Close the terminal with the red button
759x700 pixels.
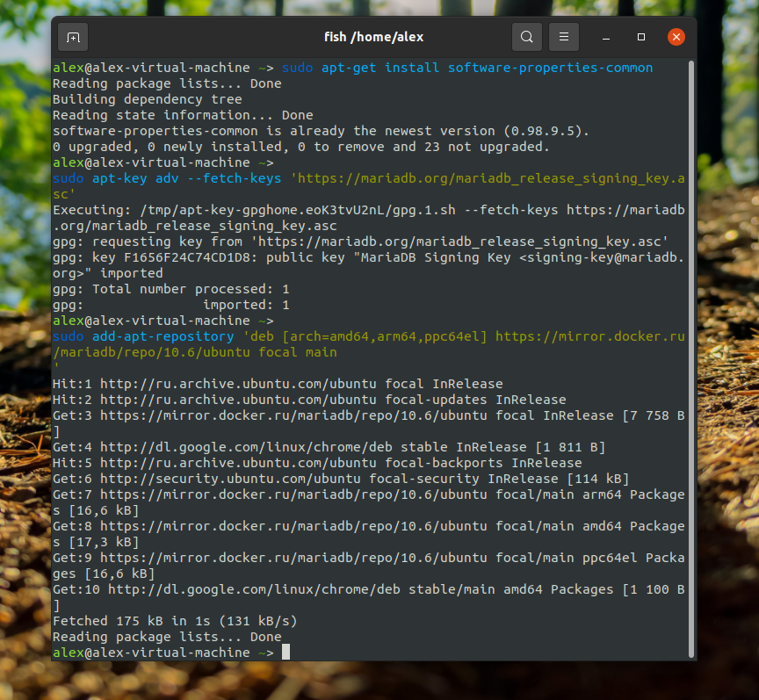676,37
